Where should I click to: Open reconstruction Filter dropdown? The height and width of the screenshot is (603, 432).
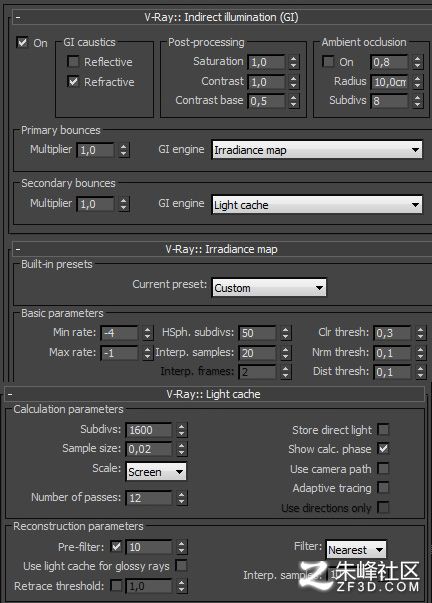pos(356,550)
